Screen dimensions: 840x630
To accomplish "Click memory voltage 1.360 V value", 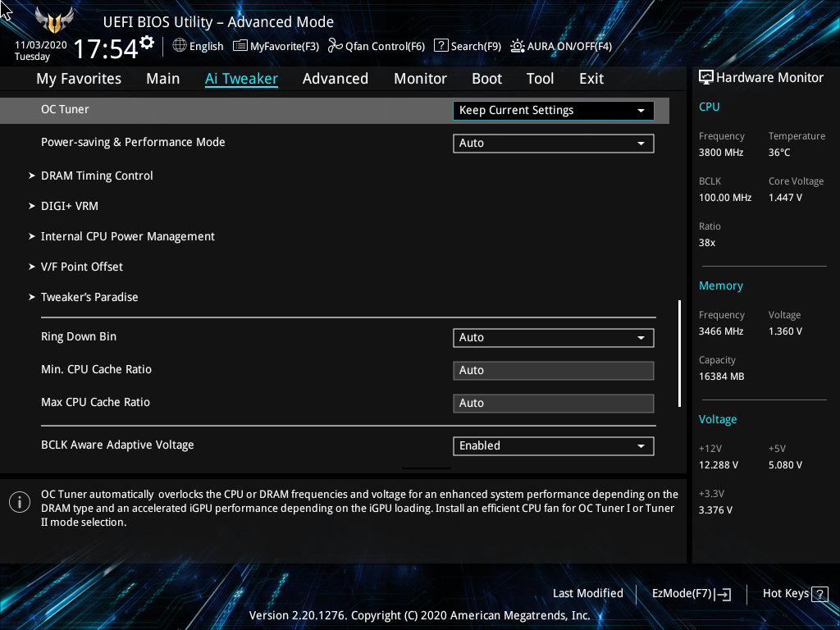I will tap(785, 331).
